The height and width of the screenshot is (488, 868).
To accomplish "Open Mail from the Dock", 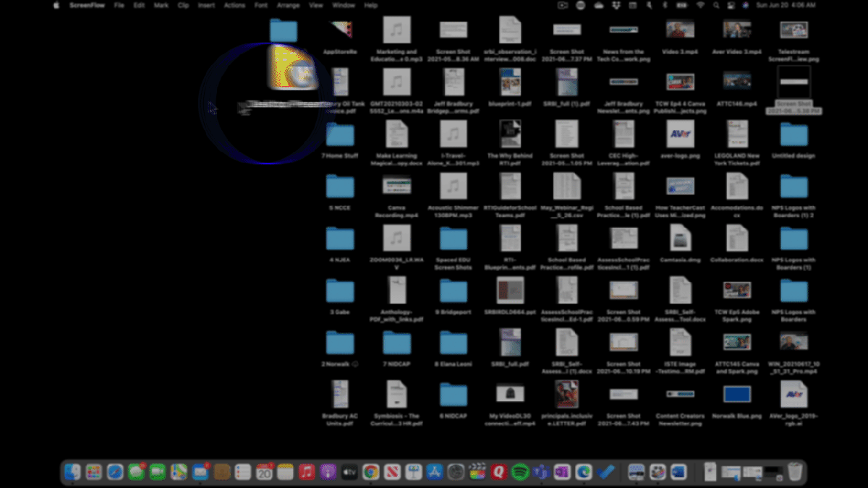I will pos(200,472).
